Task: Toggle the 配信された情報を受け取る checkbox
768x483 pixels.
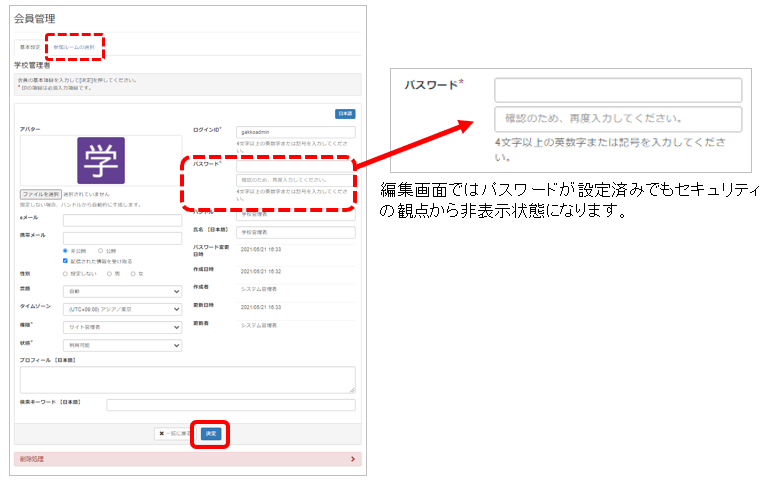Action: [66, 260]
